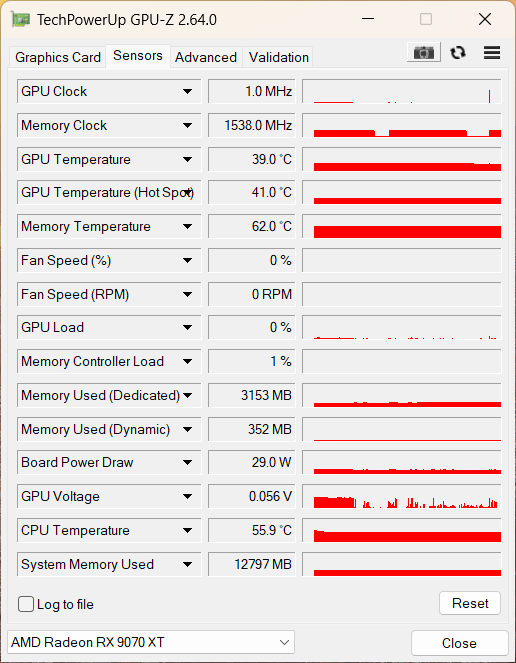Open the CPU Temperature dropdown arrow
This screenshot has width=516, height=663.
[x=187, y=530]
